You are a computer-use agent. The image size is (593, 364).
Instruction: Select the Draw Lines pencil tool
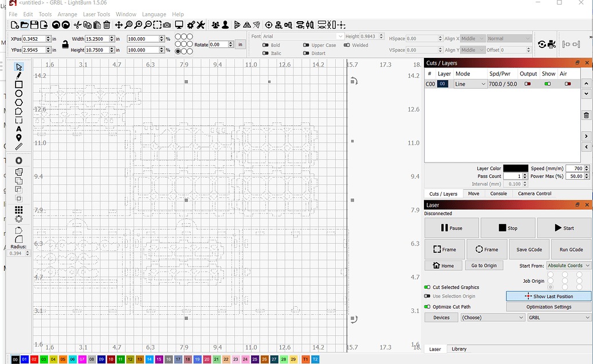coord(18,76)
